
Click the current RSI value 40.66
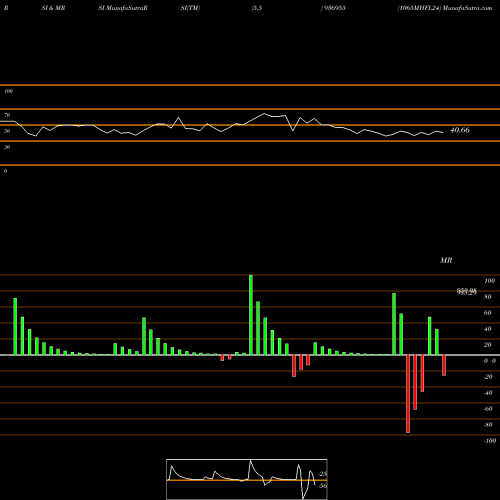460,130
